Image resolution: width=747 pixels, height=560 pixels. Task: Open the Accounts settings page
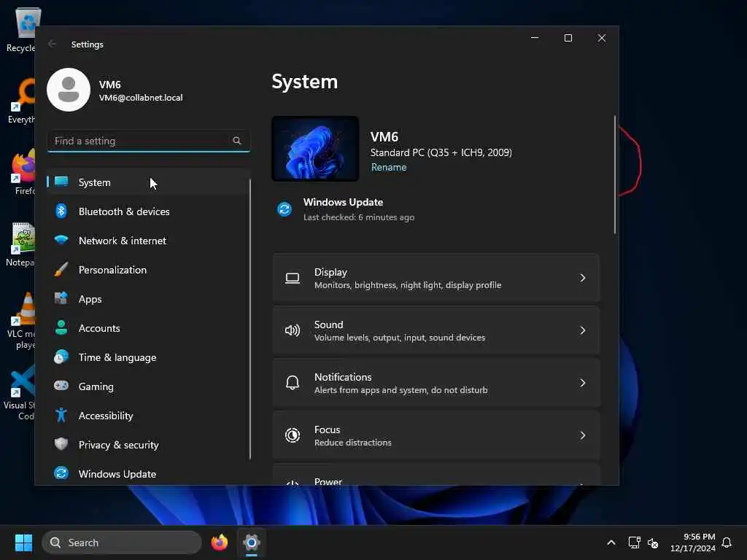pos(148,328)
